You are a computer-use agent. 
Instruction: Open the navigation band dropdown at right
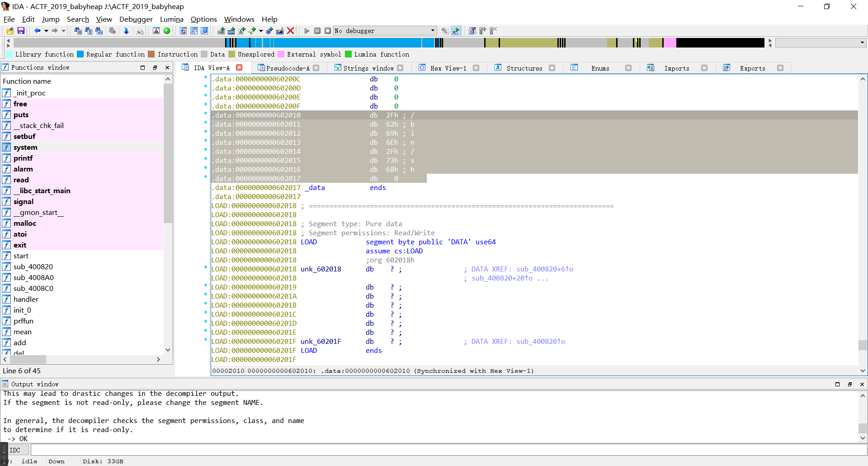[862, 43]
